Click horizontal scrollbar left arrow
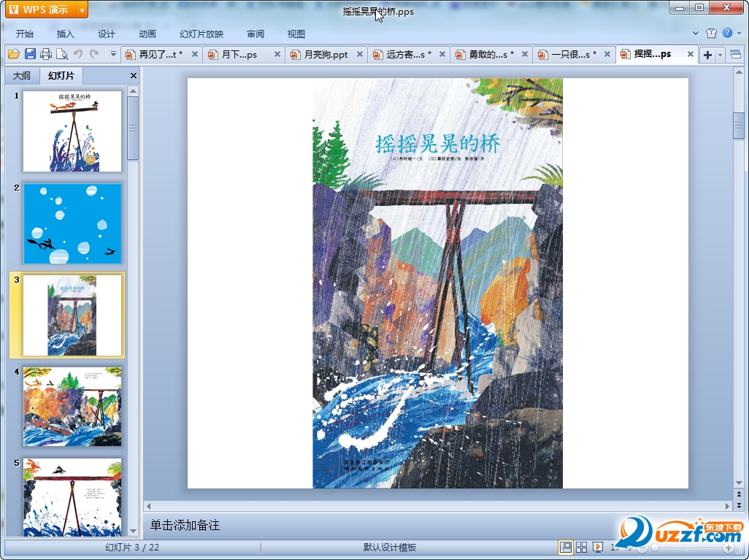 148,506
